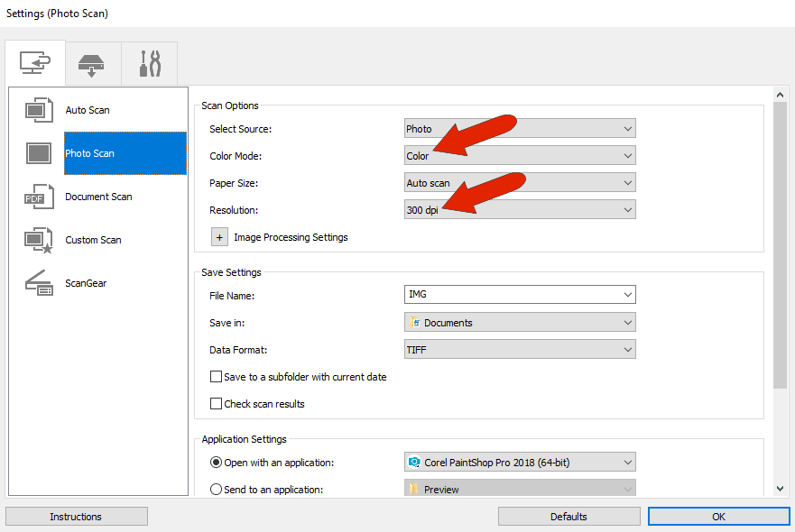The image size is (795, 532).
Task: Click the Instructions button
Action: pyautogui.click(x=76, y=516)
